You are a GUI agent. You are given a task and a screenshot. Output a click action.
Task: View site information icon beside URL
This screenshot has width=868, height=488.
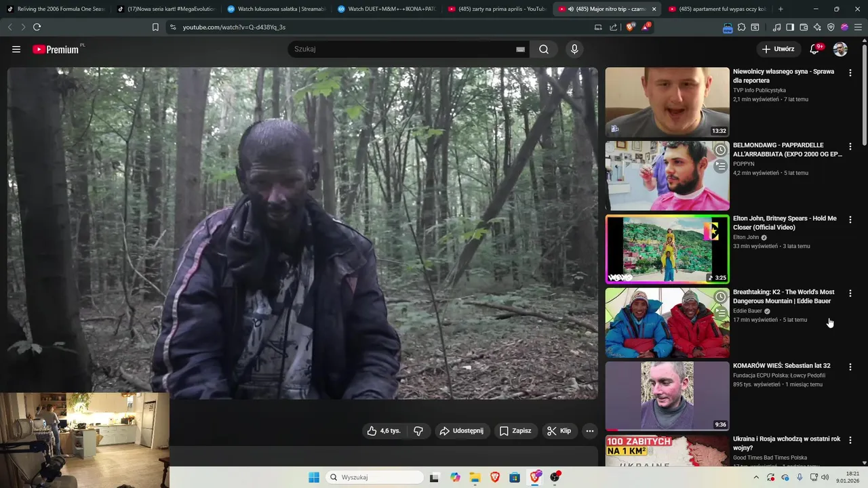[172, 27]
